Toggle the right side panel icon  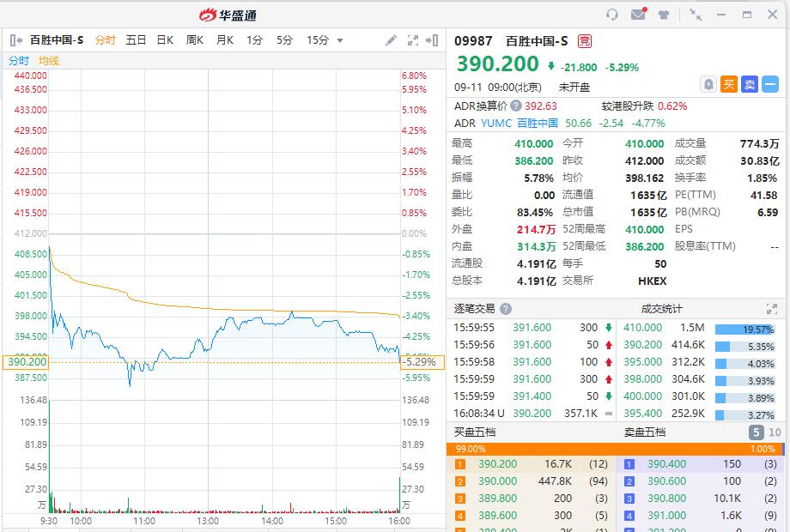434,40
